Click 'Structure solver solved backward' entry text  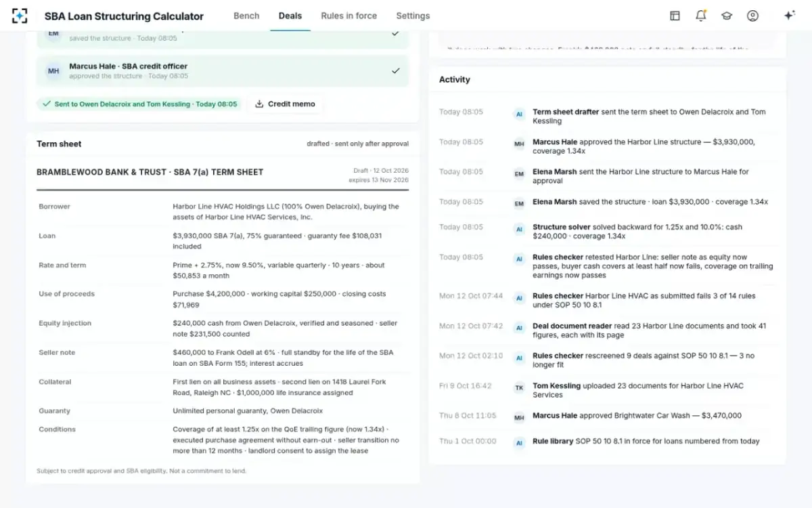(x=637, y=232)
